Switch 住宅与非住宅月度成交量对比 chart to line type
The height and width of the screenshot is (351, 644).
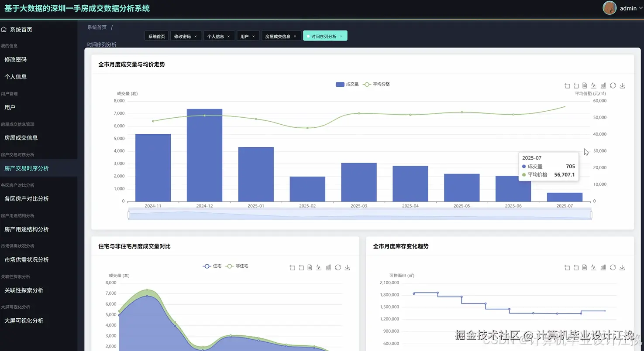point(319,268)
